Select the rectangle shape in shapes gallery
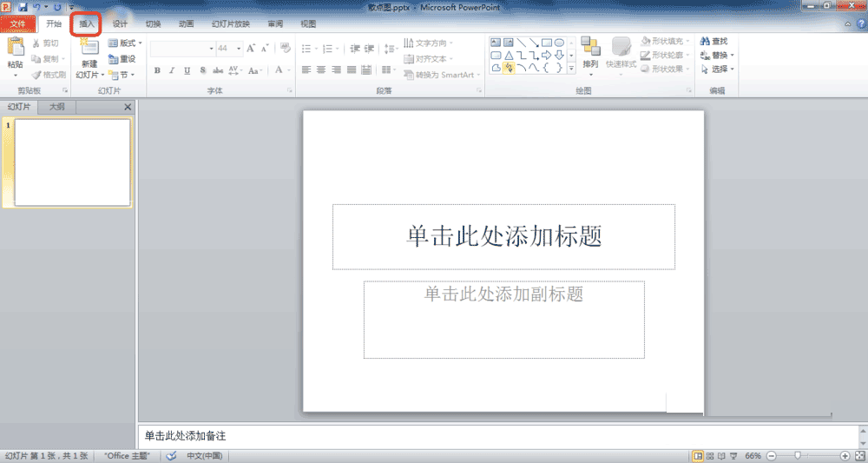The width and height of the screenshot is (868, 463). click(x=546, y=43)
